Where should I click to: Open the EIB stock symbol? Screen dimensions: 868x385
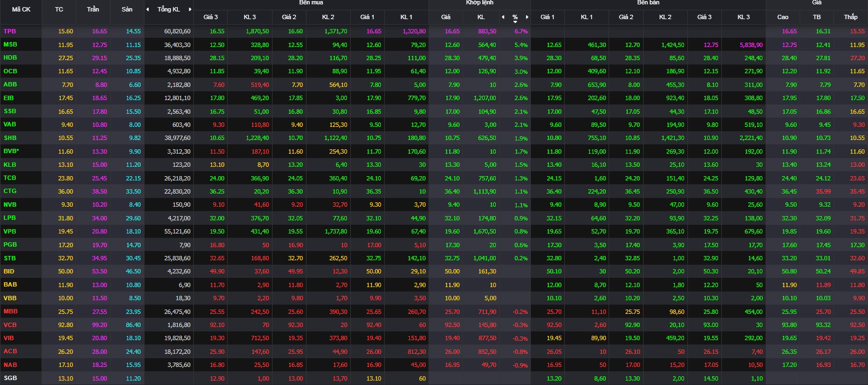tap(9, 98)
